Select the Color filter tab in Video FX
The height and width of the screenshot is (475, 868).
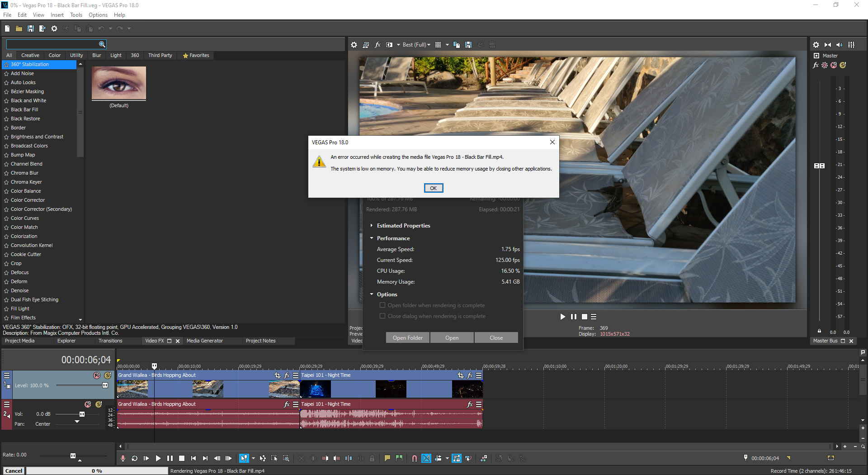(55, 55)
